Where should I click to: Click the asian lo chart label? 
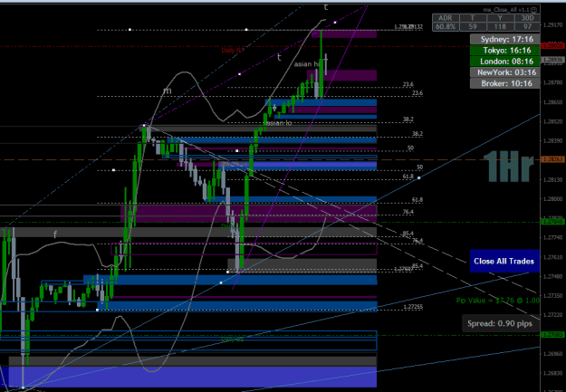click(x=278, y=123)
